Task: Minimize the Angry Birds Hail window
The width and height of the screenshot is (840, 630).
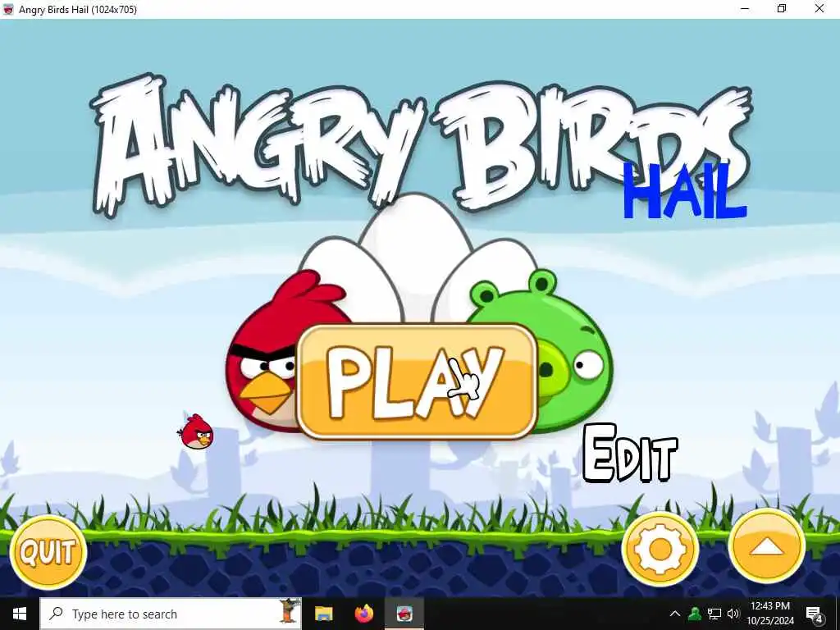Action: [x=745, y=8]
